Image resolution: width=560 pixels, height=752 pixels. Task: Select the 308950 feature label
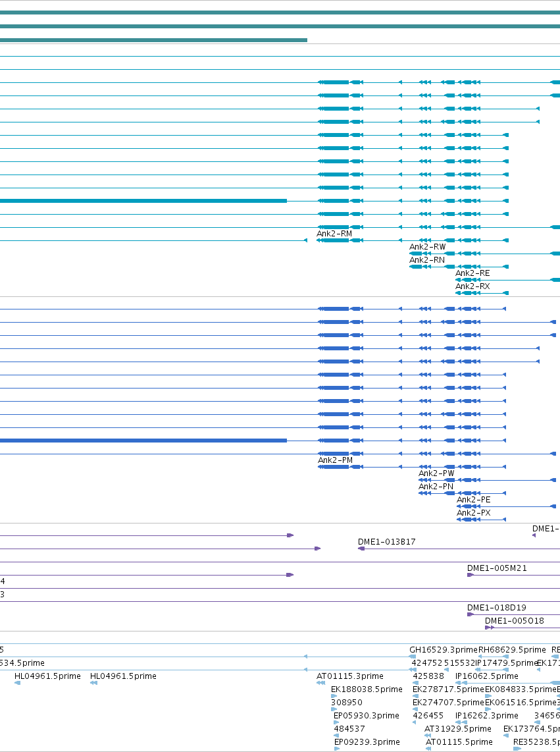pos(347,703)
